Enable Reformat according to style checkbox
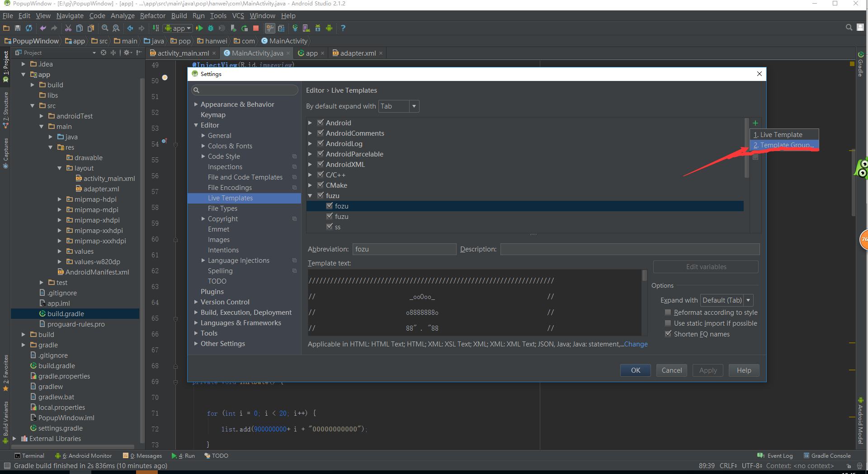 tap(668, 313)
